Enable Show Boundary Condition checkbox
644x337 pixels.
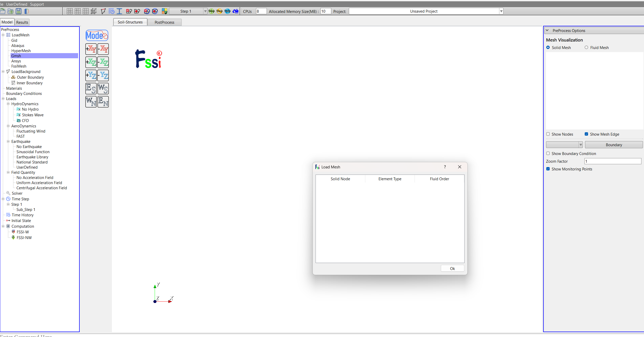[548, 153]
